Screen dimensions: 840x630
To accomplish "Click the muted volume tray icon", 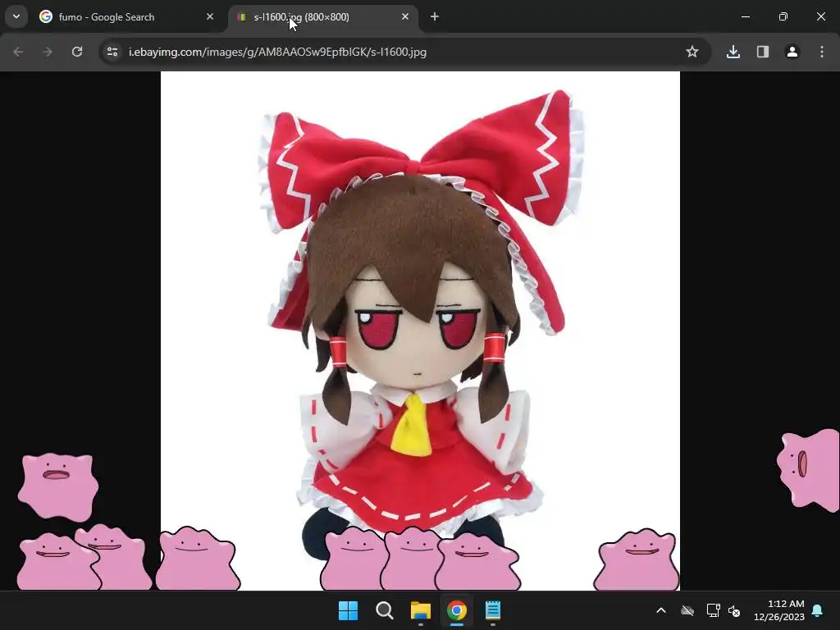I will [734, 610].
